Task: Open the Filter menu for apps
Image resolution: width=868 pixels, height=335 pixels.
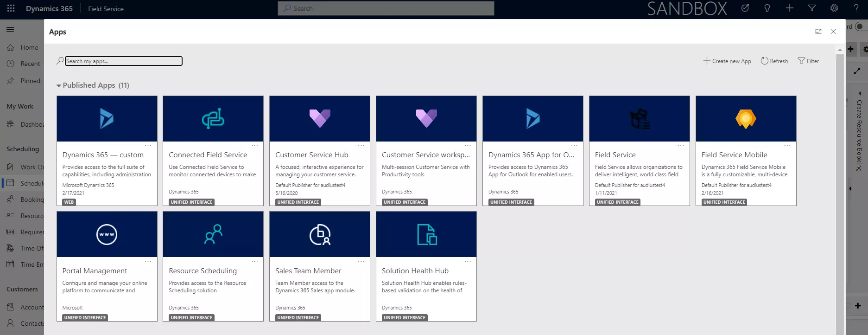Action: [x=808, y=61]
